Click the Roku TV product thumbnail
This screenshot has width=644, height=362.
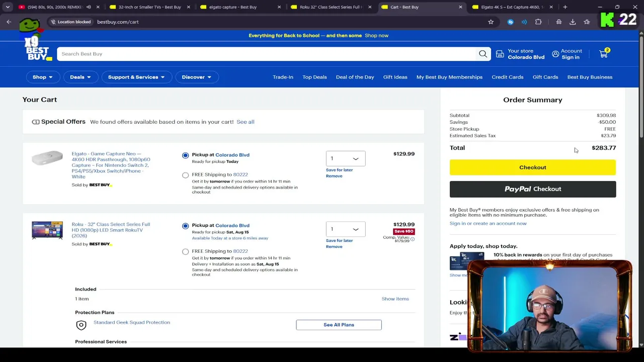(x=47, y=230)
